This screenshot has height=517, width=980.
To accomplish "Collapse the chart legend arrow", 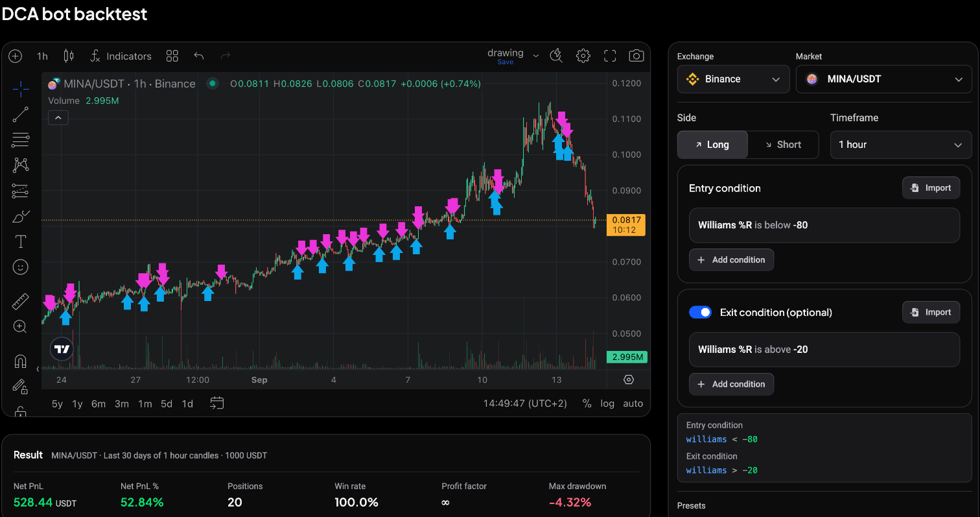I will [58, 118].
